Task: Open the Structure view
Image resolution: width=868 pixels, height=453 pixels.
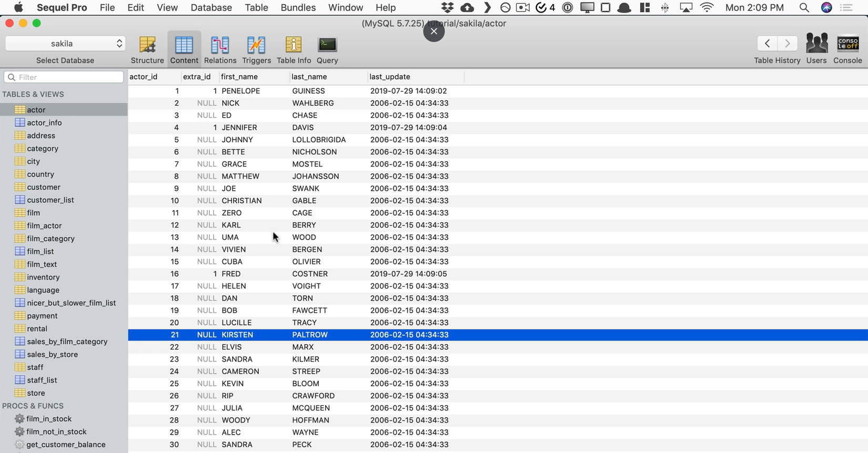Action: pyautogui.click(x=147, y=50)
